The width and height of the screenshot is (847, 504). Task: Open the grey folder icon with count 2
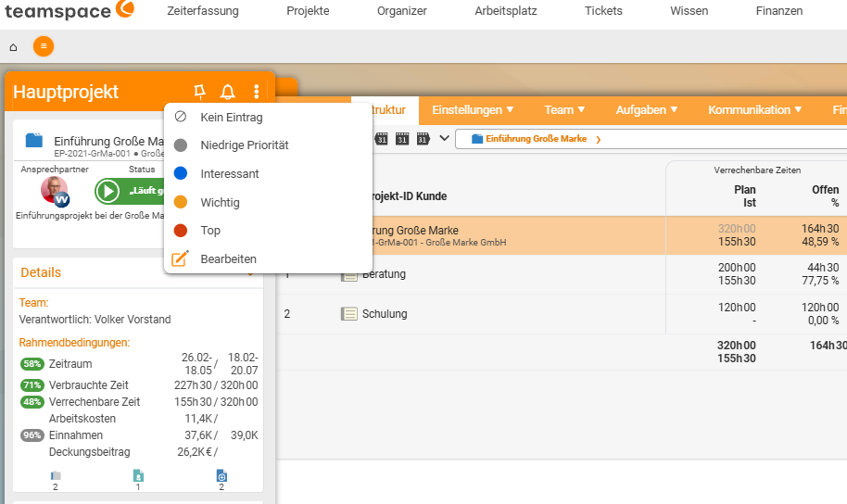point(56,476)
